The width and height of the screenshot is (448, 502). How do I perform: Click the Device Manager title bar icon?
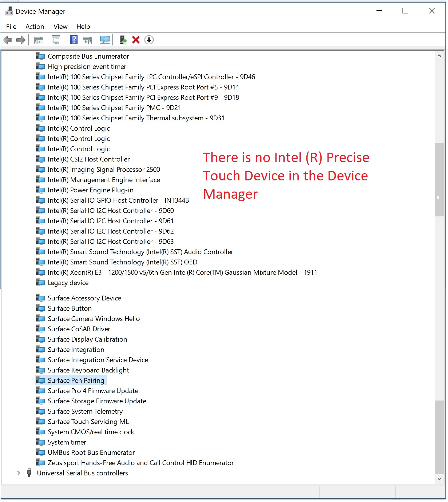click(x=9, y=11)
